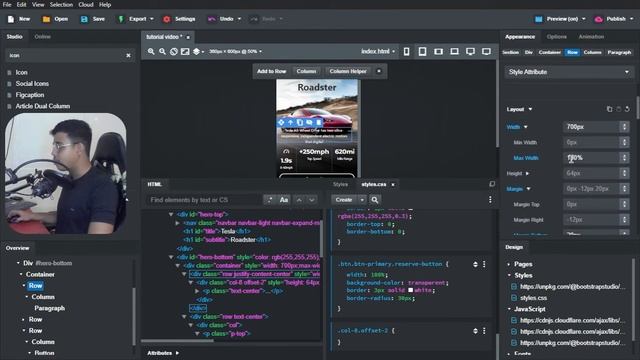The width and height of the screenshot is (640, 360).
Task: Expand the Height property group
Action: point(527,173)
